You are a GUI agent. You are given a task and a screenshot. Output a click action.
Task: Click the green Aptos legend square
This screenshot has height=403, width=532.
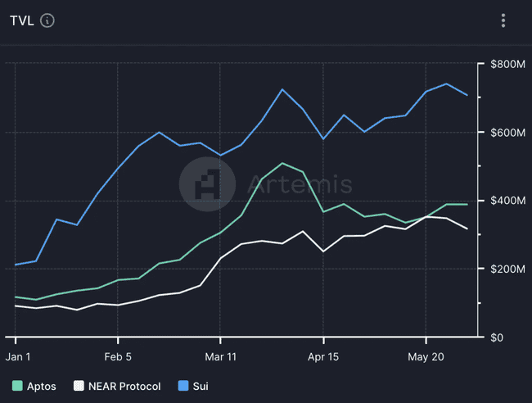click(16, 386)
